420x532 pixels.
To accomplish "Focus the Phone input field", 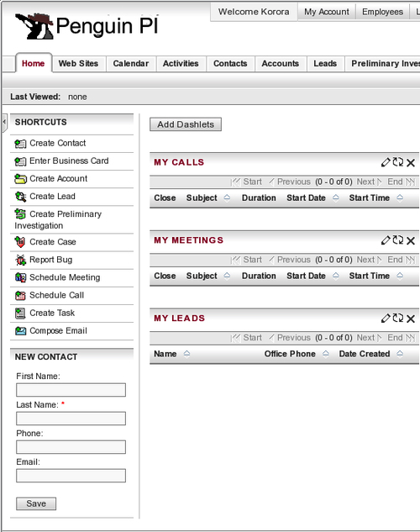I will (71, 447).
